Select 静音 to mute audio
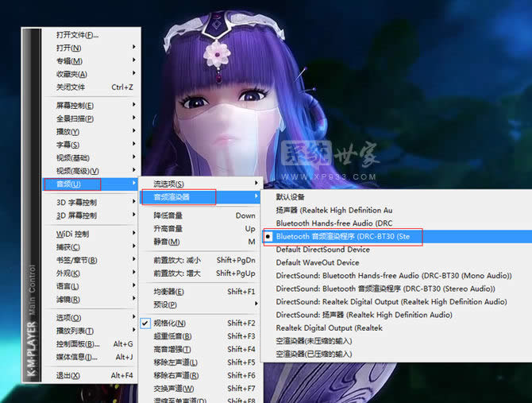Screen dimensions: 532x403 pos(167,242)
